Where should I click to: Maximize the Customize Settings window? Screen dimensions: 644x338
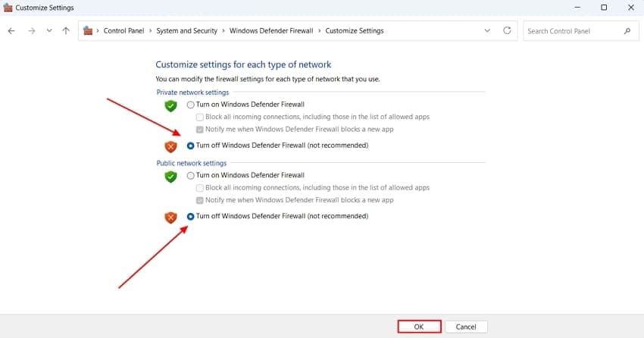point(604,8)
